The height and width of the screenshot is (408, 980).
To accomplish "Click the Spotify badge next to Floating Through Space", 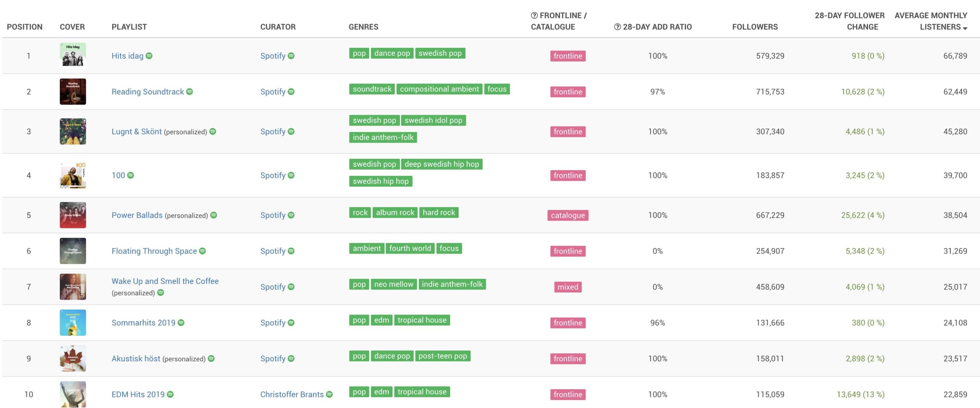I will (203, 251).
